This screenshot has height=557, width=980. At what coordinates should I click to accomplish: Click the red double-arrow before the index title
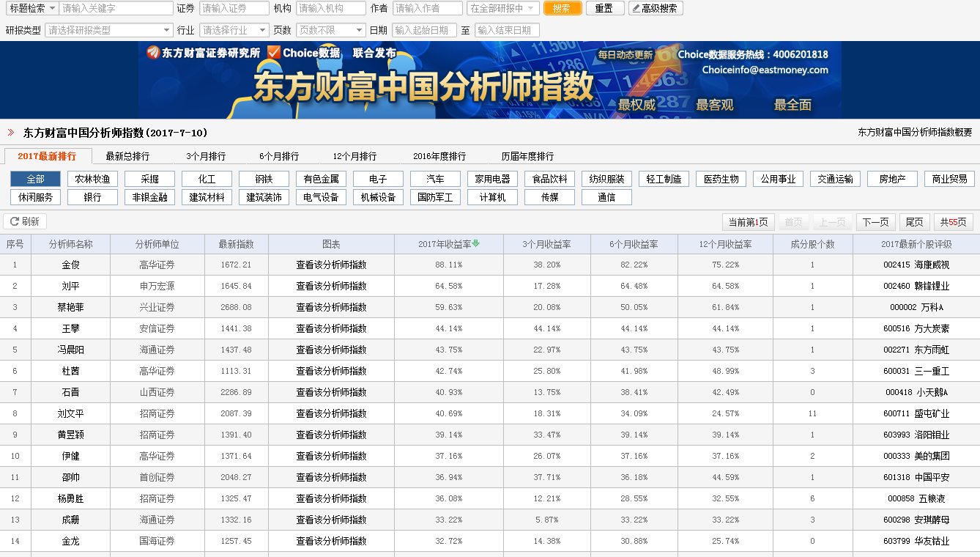(x=11, y=133)
